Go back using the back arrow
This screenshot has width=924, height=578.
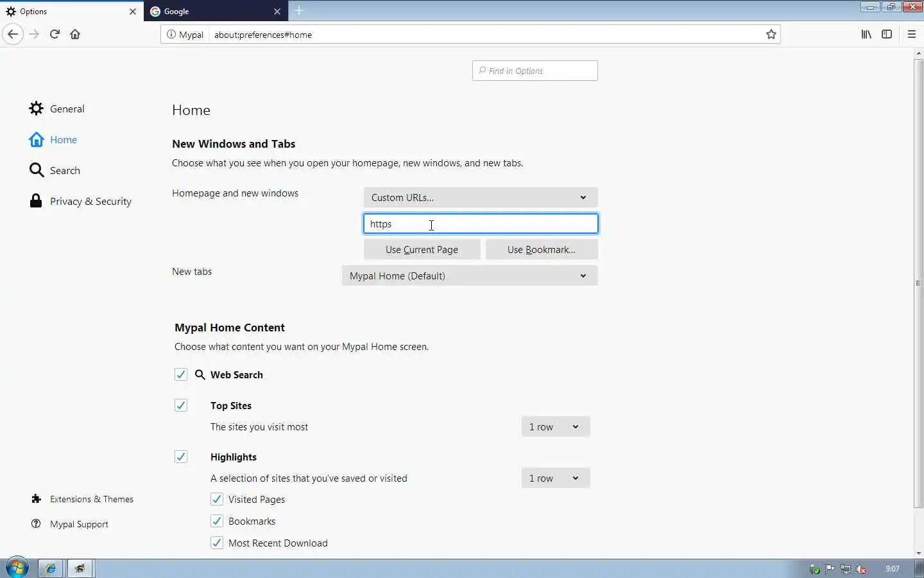(x=13, y=34)
